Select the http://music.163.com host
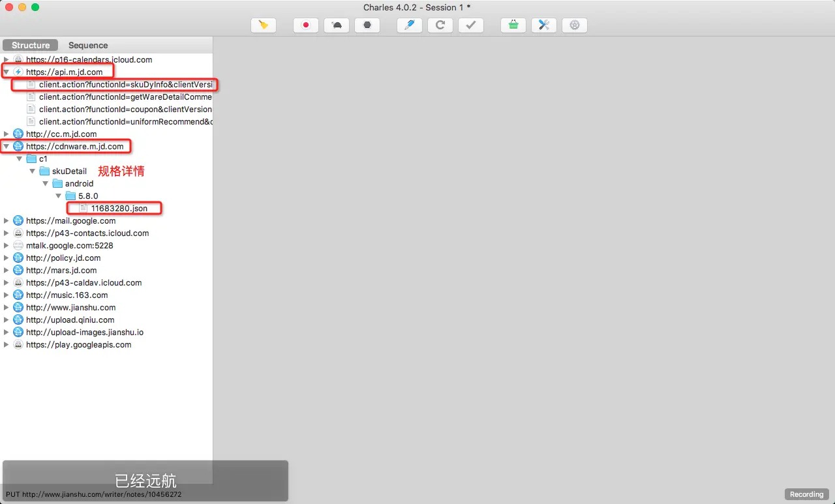 click(67, 295)
